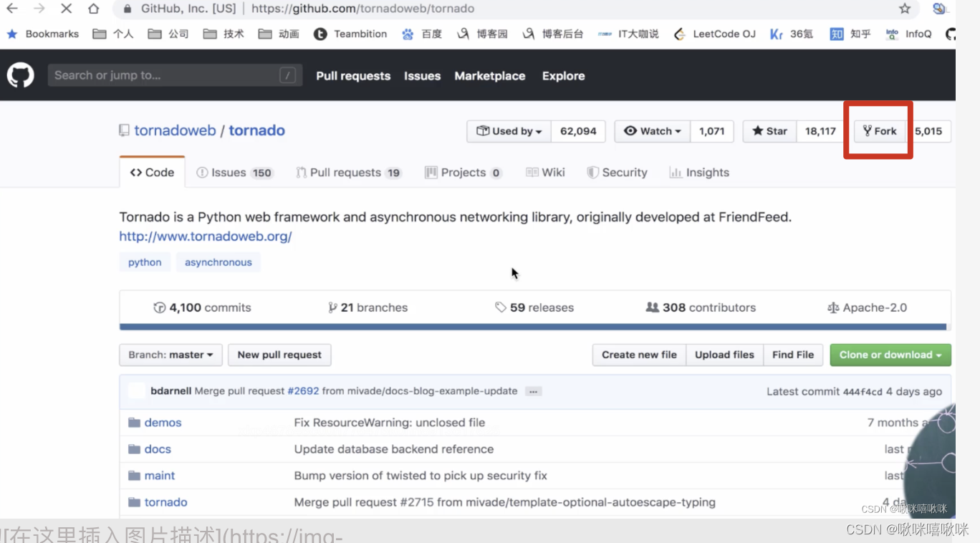Go back with browser back arrow
Screen dimensions: 980x543
pos(12,9)
